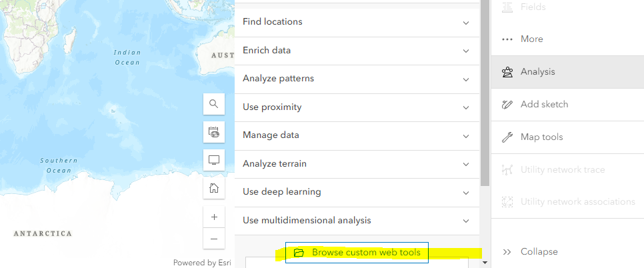644x268 pixels.
Task: Expand the Find locations section
Action: (x=466, y=22)
